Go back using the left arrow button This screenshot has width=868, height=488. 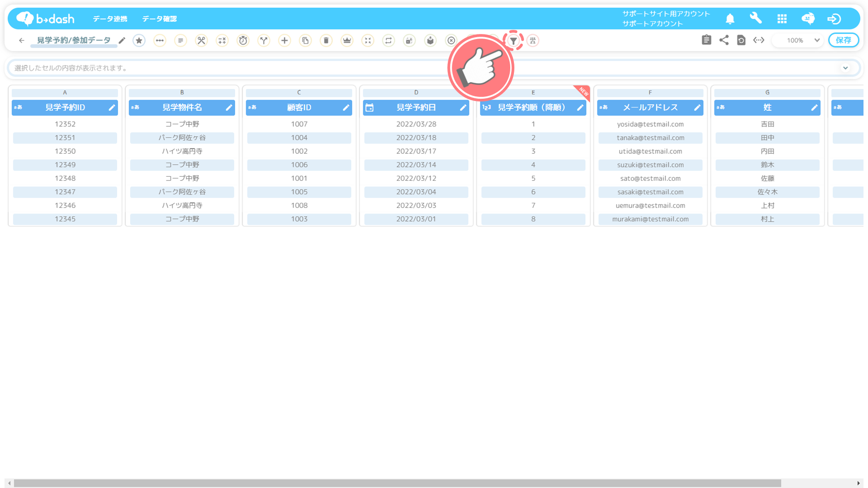click(x=22, y=40)
